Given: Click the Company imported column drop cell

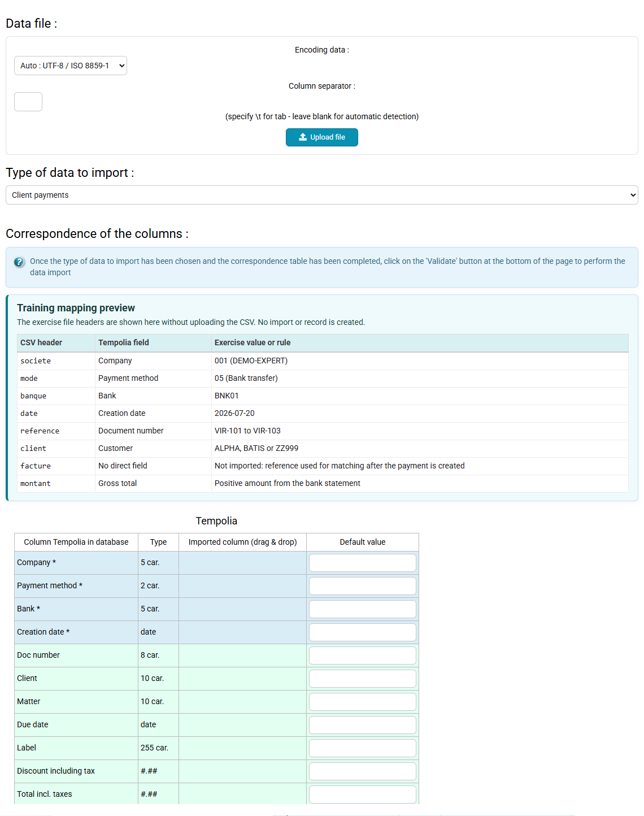Looking at the screenshot, I should (x=242, y=563).
